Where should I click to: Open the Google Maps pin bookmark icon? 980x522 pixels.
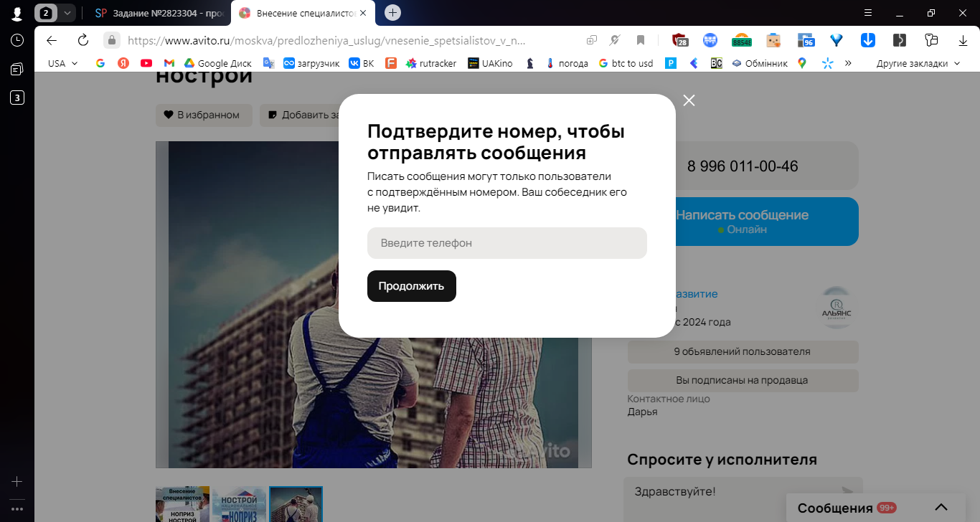802,63
